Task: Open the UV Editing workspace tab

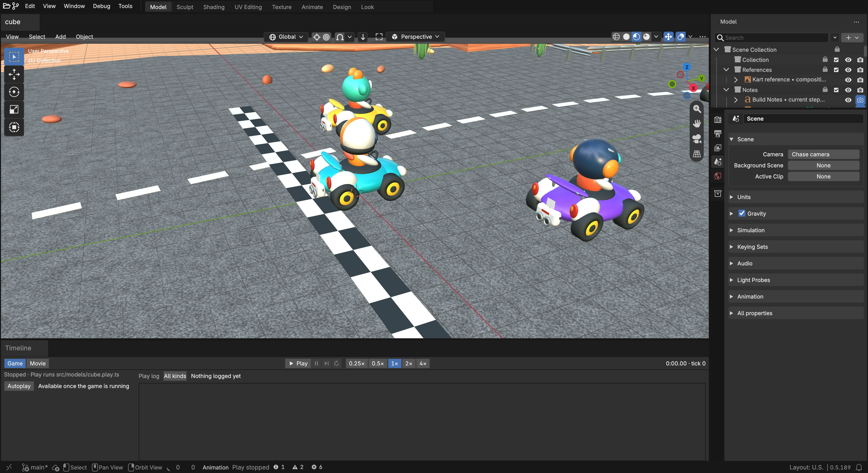Action: [x=248, y=7]
